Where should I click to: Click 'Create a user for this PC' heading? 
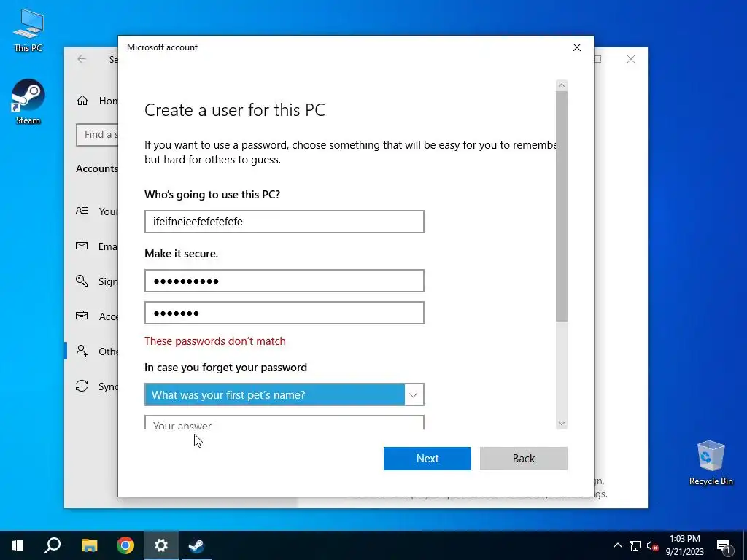pyautogui.click(x=235, y=110)
